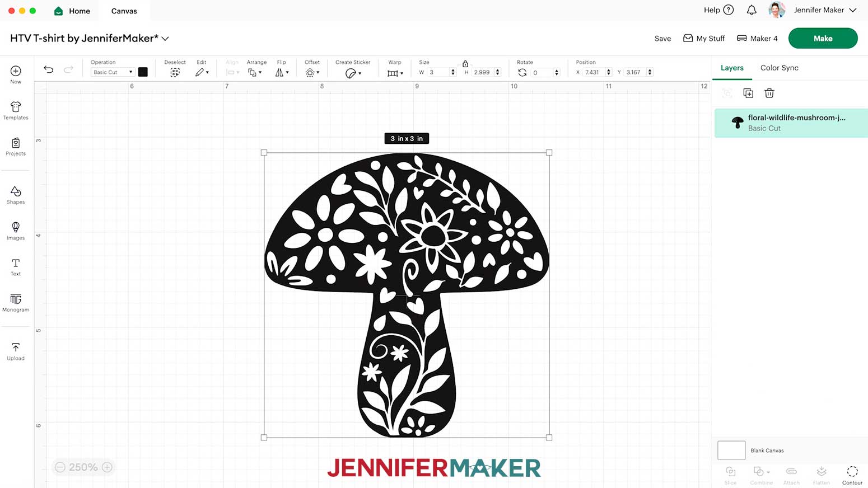
Task: Switch to the Layers tab
Action: point(732,68)
